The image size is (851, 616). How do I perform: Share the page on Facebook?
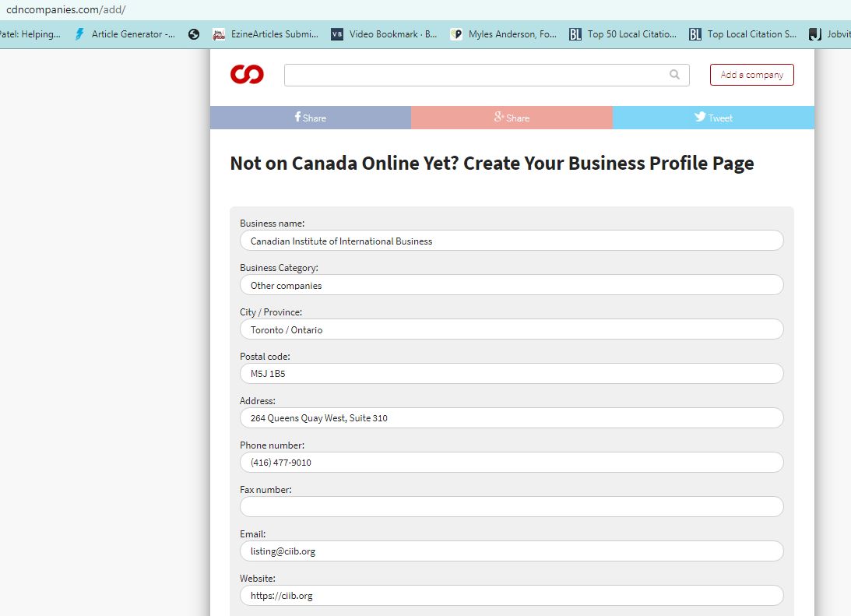[x=311, y=118]
